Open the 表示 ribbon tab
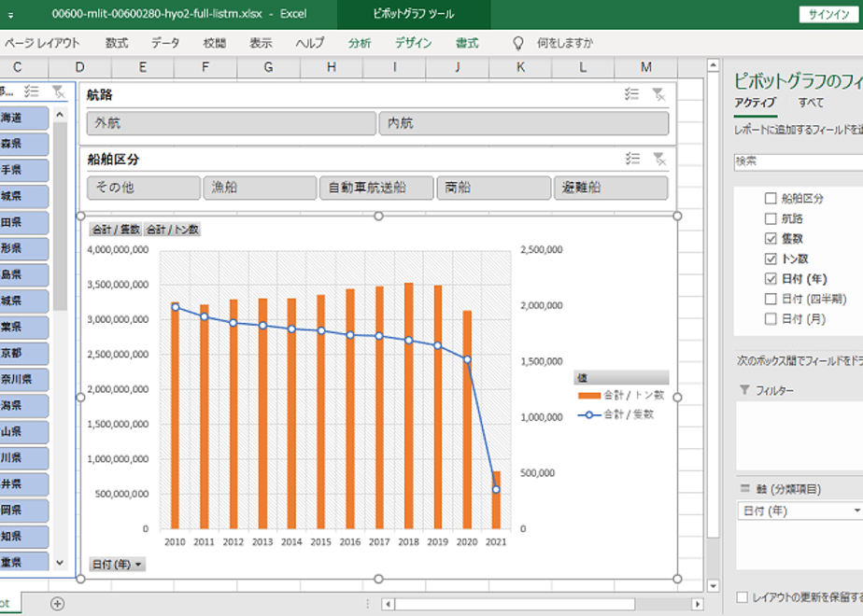The image size is (863, 616). [x=261, y=43]
